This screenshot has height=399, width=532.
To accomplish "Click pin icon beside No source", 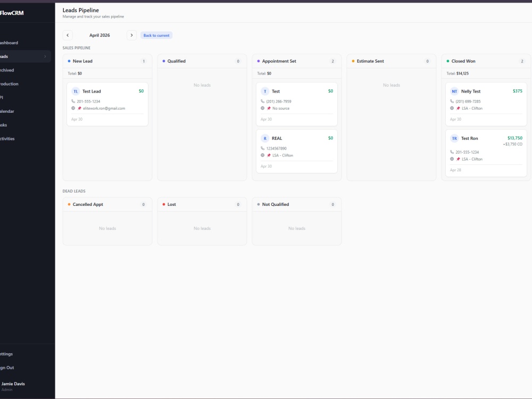I will tap(269, 108).
